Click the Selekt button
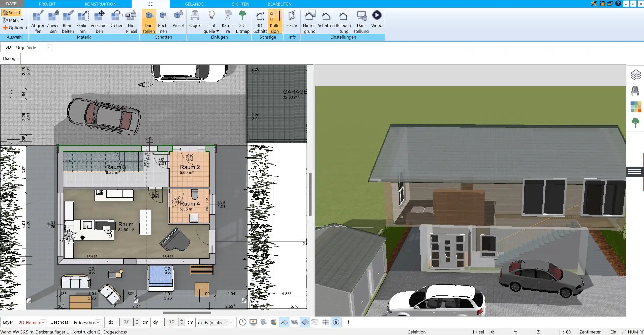The image size is (644, 335). coord(12,12)
